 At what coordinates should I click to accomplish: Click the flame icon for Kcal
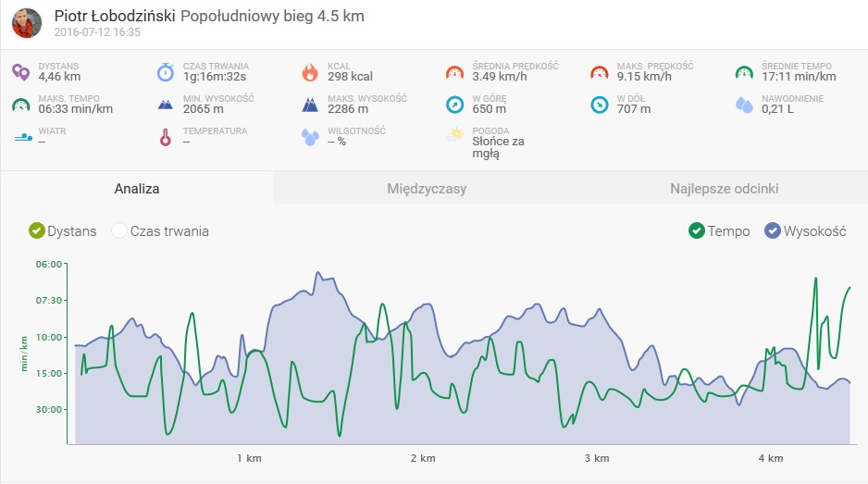point(310,72)
